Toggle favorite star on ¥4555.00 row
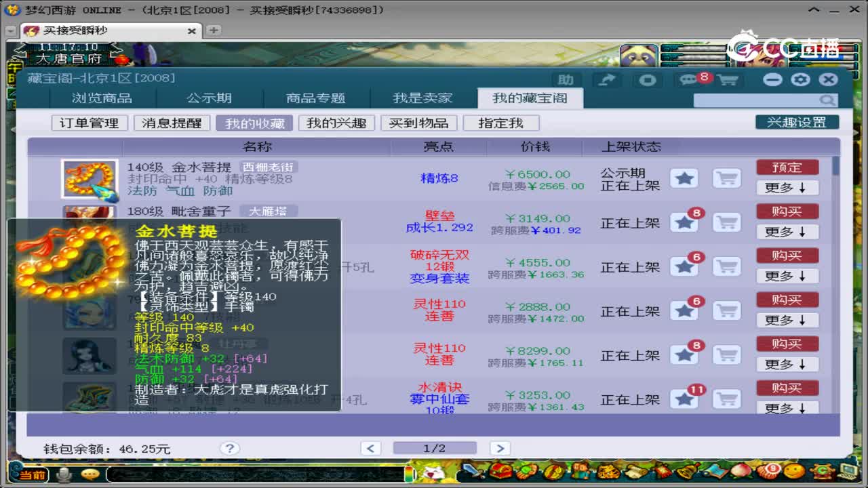Screen dimensions: 868x488 click(684, 266)
